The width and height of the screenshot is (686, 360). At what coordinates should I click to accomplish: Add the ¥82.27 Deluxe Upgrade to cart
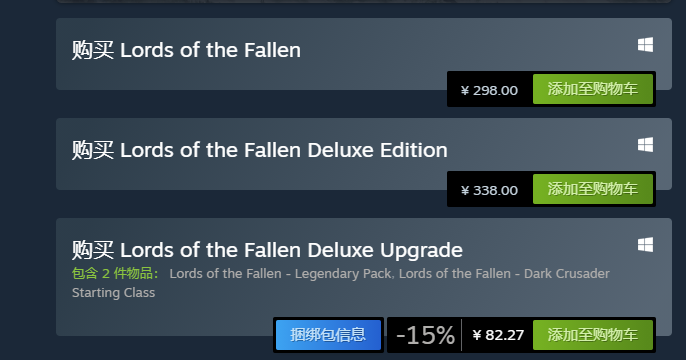click(x=593, y=335)
